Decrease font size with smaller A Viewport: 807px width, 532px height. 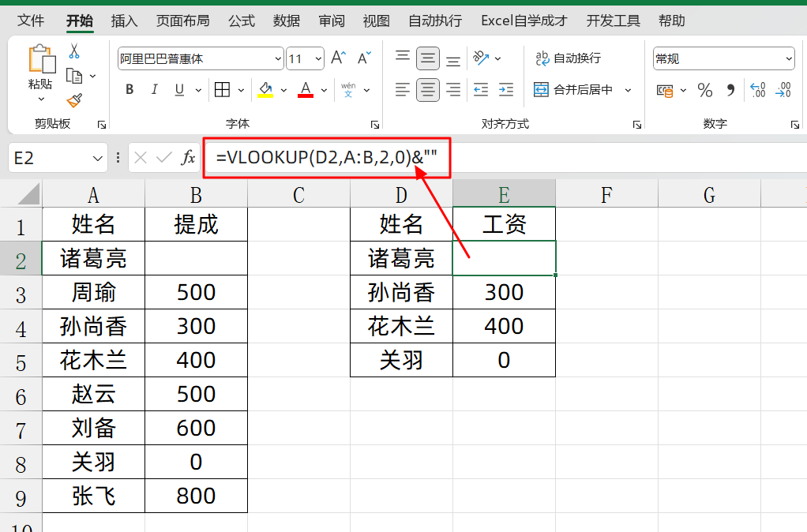pyautogui.click(x=364, y=58)
